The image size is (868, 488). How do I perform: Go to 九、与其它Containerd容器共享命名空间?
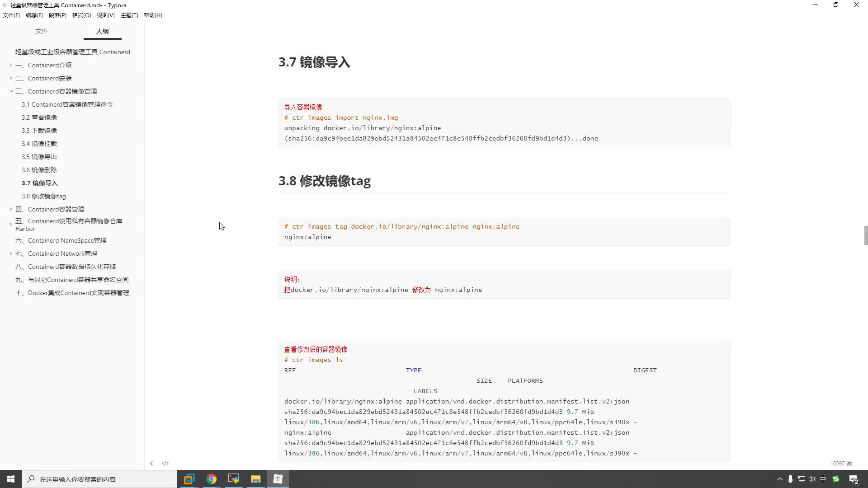point(72,280)
